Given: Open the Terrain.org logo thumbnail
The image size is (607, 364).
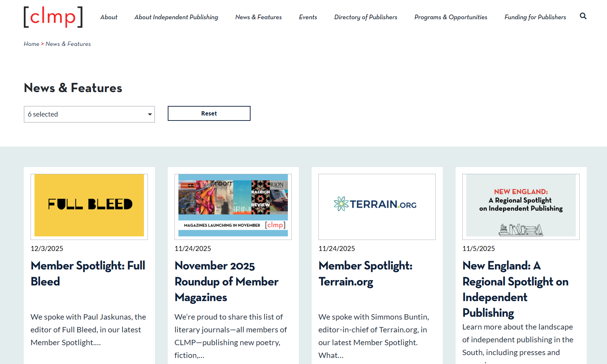Looking at the screenshot, I should [x=377, y=207].
